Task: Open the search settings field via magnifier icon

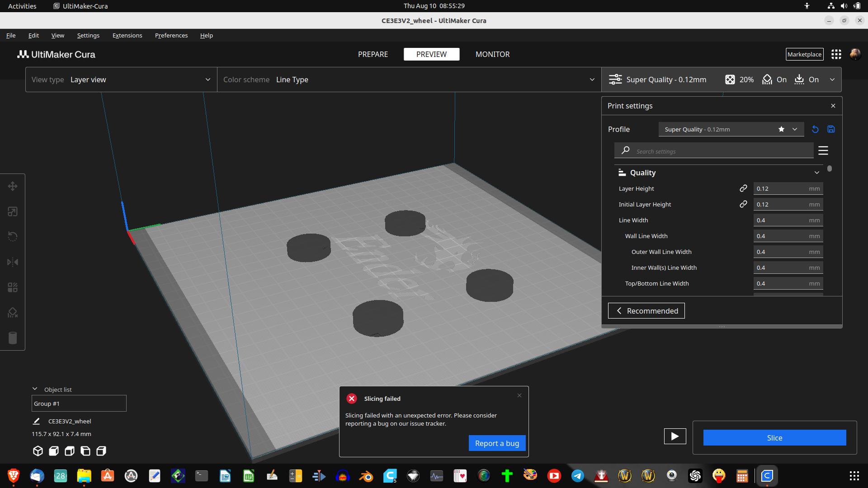Action: (625, 150)
